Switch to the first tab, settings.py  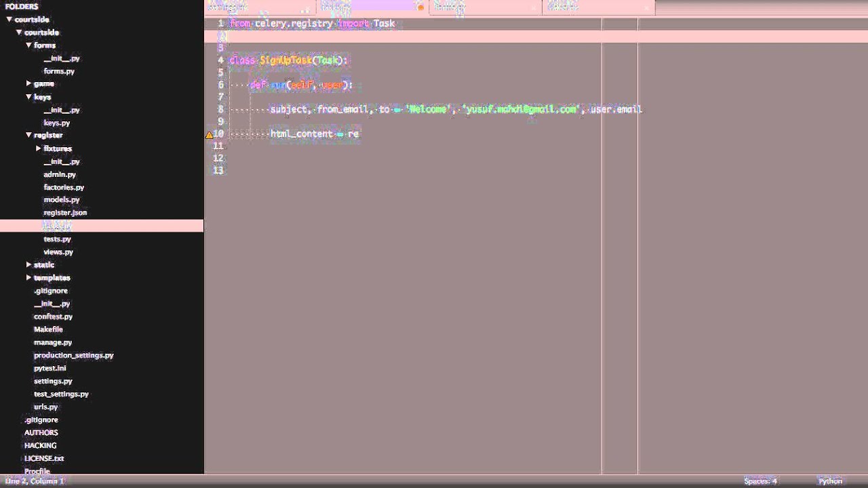tap(260, 7)
